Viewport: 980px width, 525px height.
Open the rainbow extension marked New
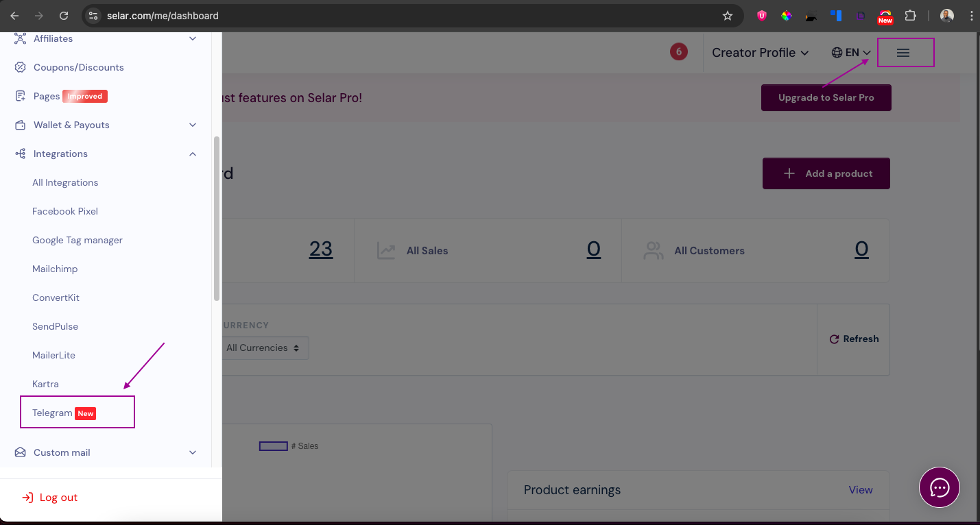(885, 16)
